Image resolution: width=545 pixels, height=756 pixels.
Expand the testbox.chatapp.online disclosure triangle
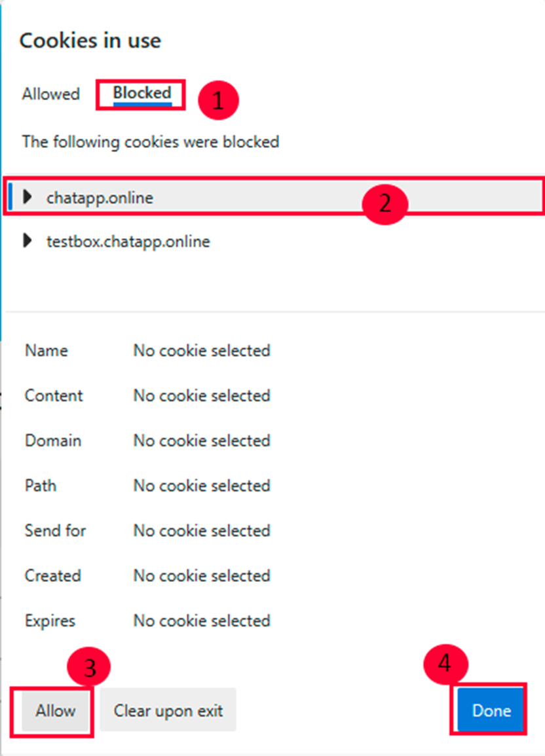coord(28,241)
